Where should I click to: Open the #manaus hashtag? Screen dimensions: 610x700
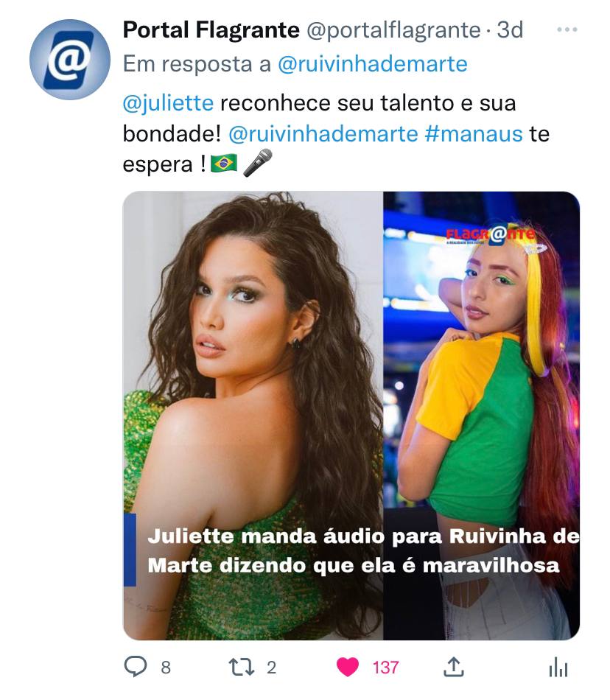pyautogui.click(x=474, y=133)
